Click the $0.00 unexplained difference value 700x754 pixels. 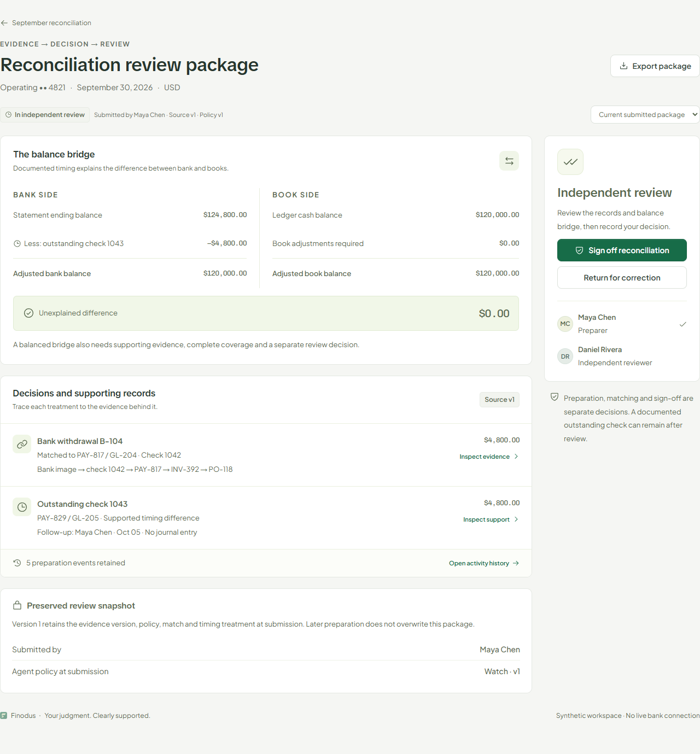click(494, 313)
